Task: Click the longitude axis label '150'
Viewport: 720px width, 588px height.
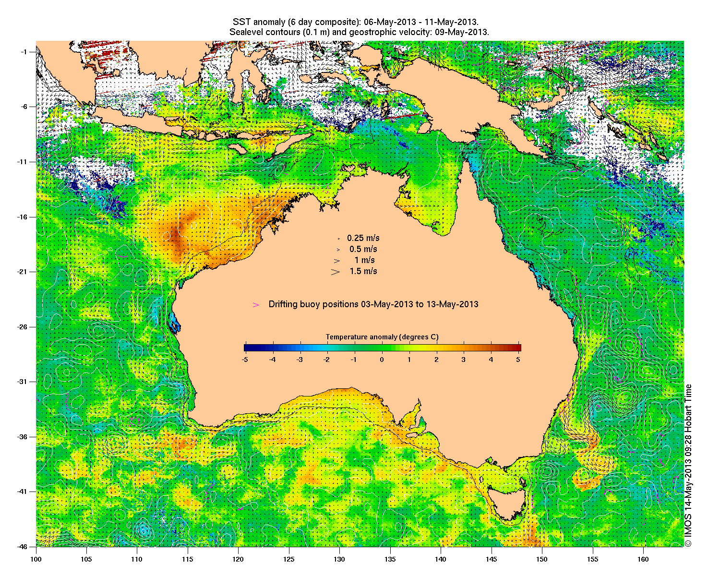Action: pos(542,559)
